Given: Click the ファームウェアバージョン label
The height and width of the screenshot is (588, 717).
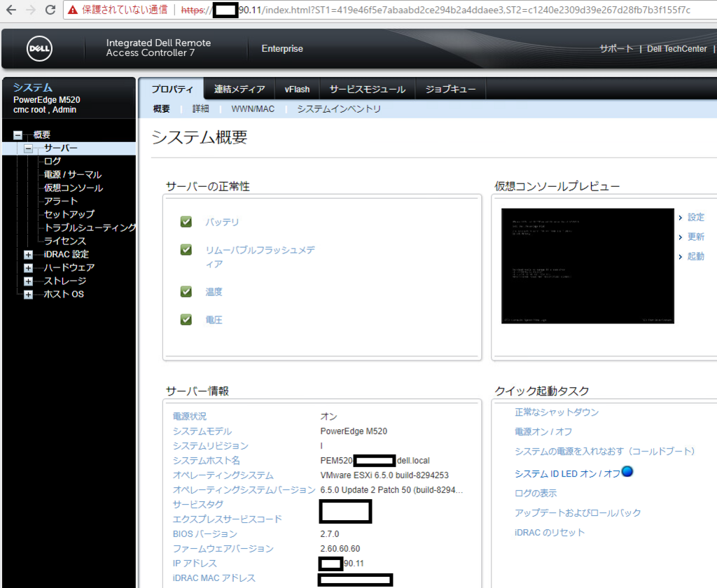Looking at the screenshot, I should [223, 548].
